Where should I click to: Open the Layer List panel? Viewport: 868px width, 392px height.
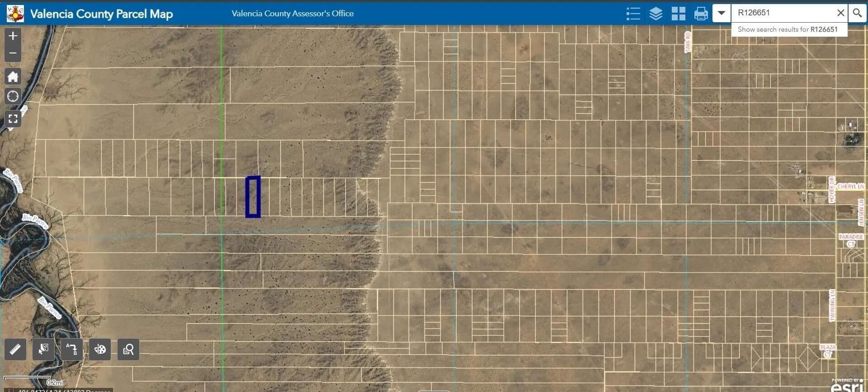pos(656,14)
